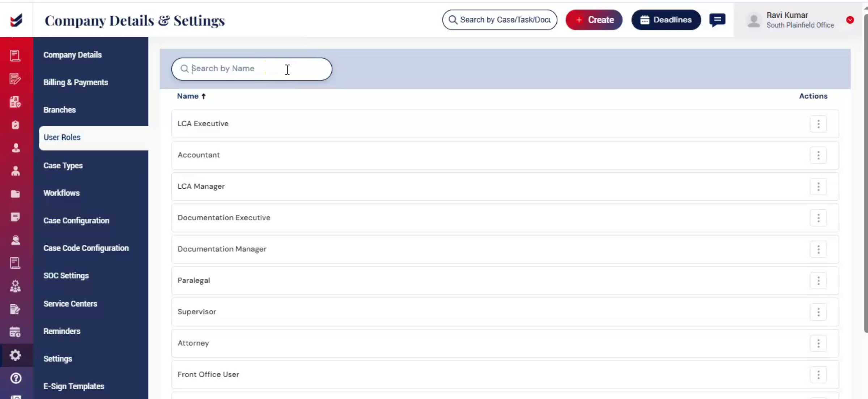Click the user avatar icon for Ravi Kumar
This screenshot has width=868, height=399.
pyautogui.click(x=754, y=20)
